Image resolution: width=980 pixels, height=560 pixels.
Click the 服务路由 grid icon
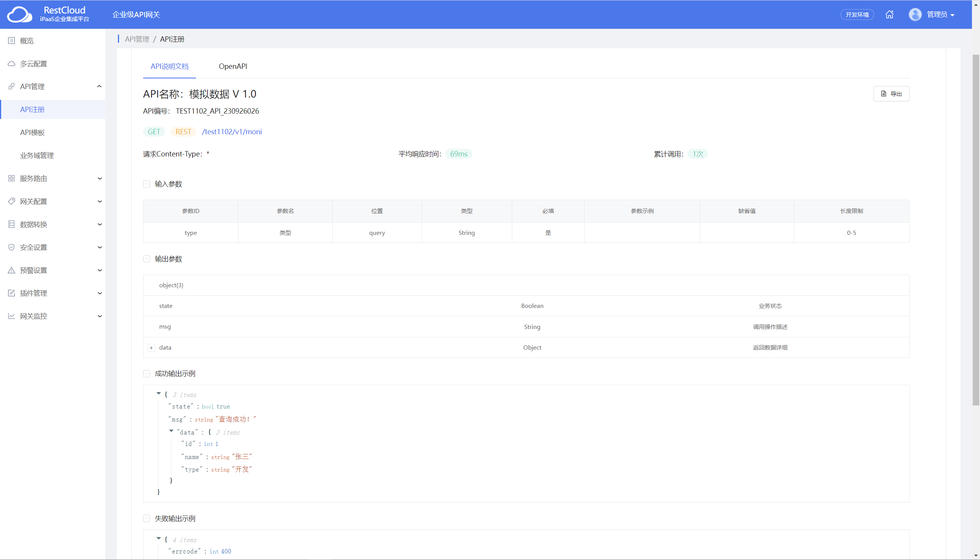11,179
